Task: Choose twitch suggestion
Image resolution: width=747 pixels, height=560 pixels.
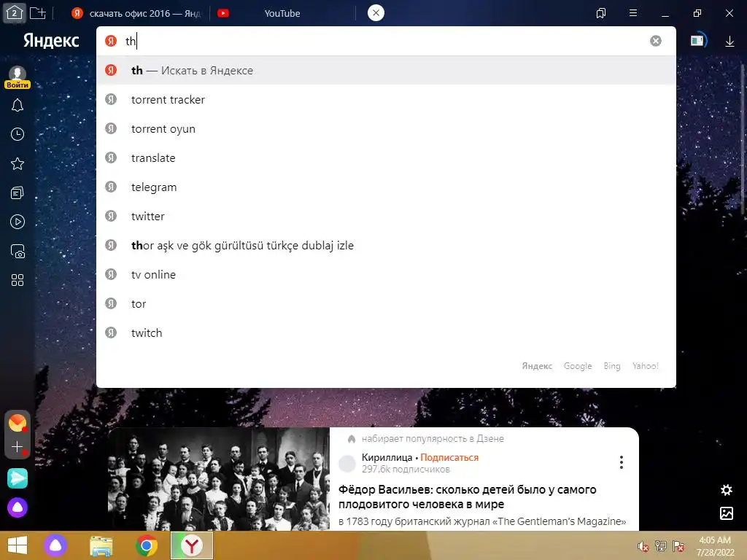Action: 386,332
